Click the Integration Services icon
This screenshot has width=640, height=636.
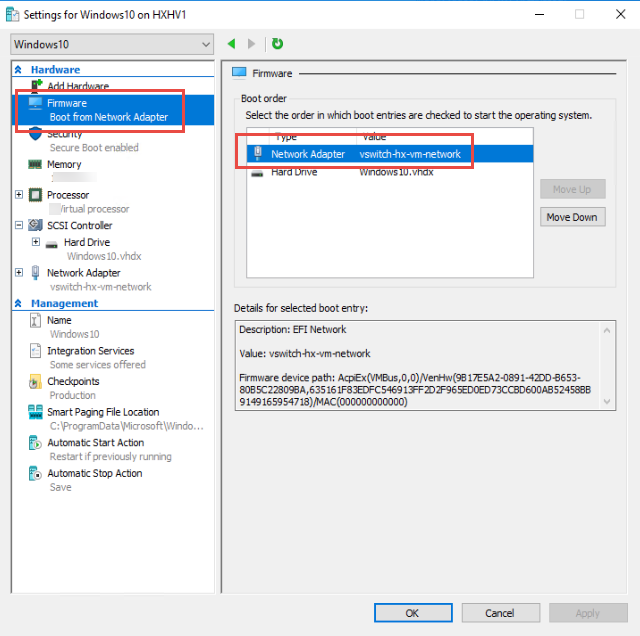tap(35, 351)
